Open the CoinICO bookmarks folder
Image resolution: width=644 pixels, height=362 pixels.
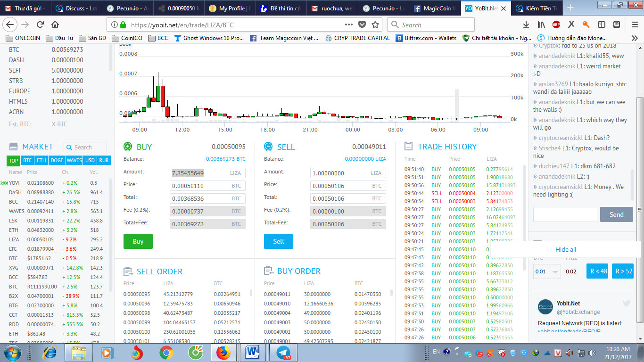pyautogui.click(x=127, y=38)
